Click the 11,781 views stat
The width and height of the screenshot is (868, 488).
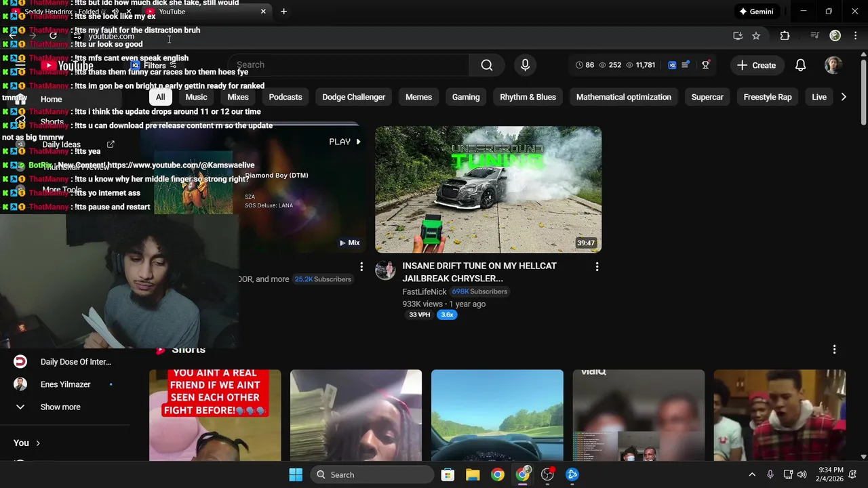[641, 65]
